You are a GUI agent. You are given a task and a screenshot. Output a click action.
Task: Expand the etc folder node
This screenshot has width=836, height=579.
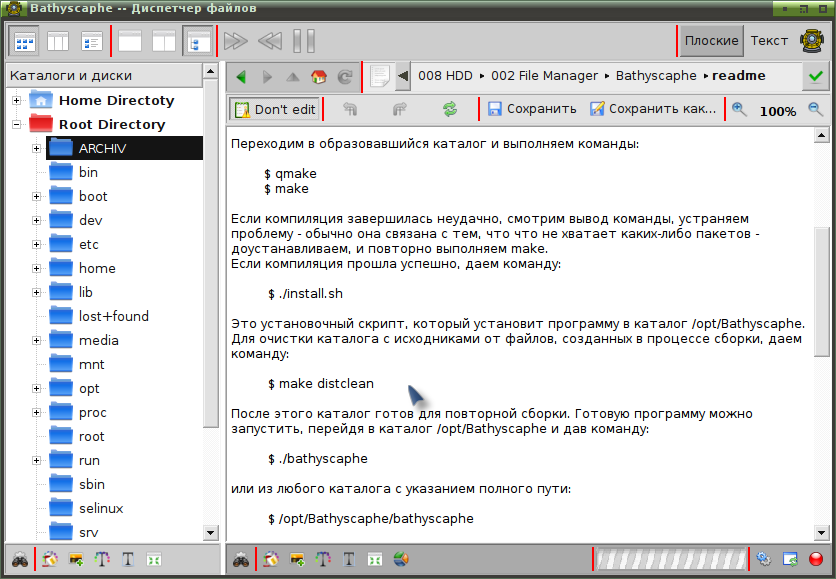tap(36, 244)
